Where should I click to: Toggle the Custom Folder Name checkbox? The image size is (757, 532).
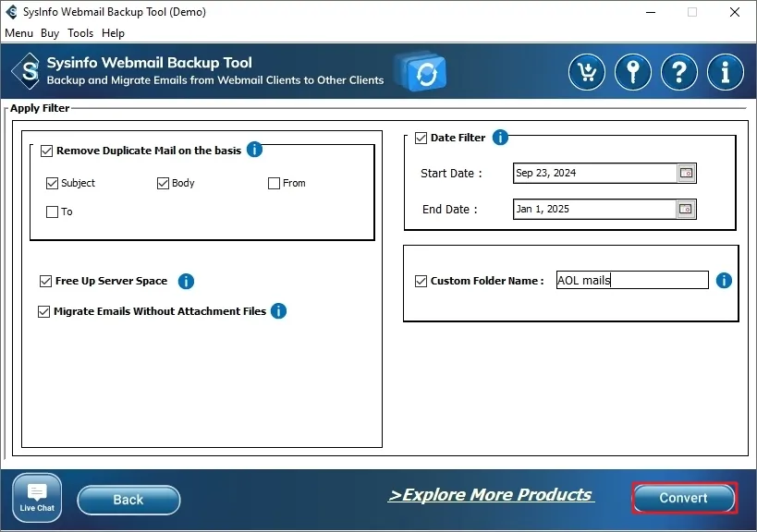tap(421, 281)
